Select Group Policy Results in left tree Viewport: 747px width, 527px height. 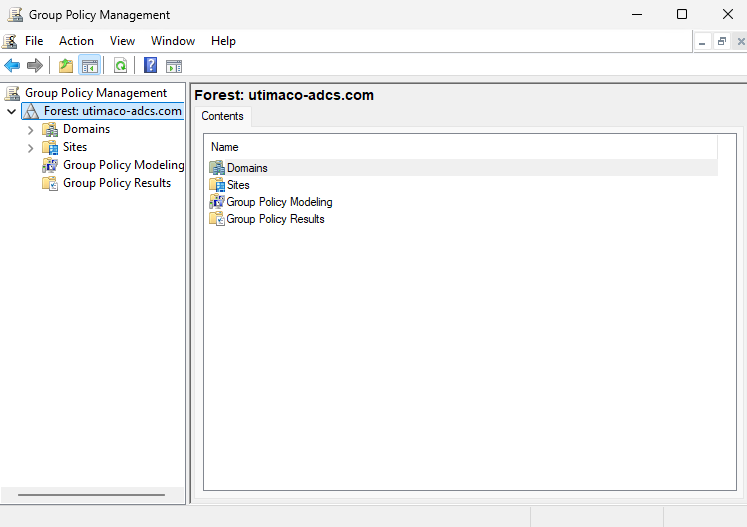(116, 183)
